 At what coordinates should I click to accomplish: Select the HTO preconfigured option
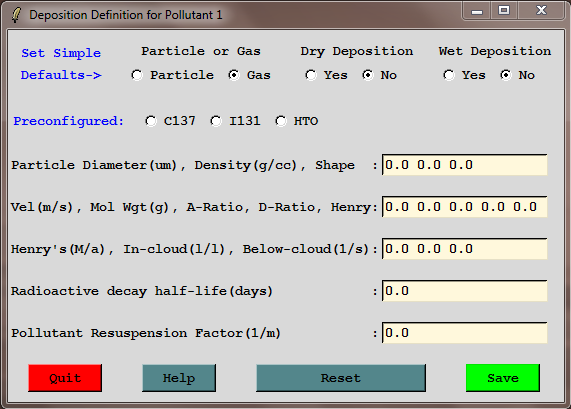280,121
